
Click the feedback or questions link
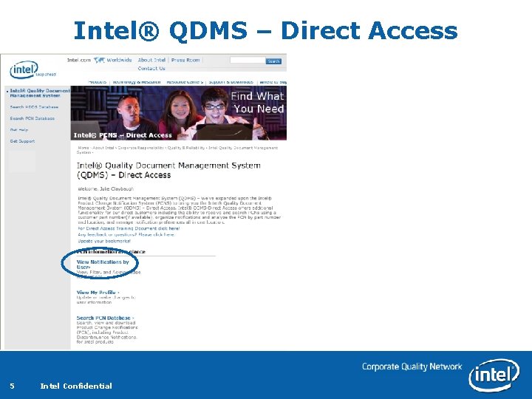pos(126,235)
